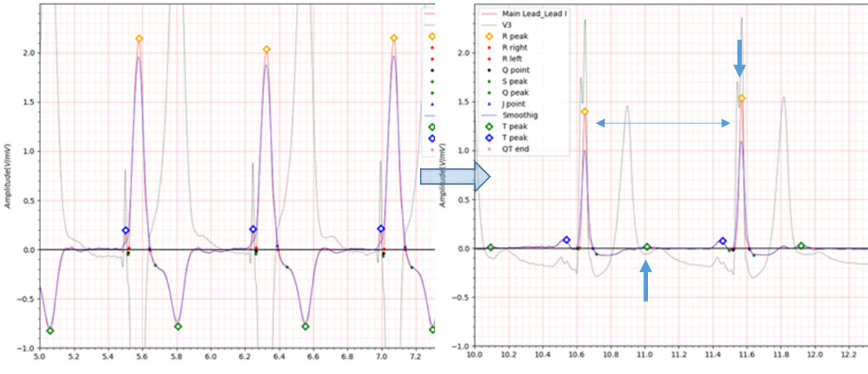The image size is (868, 374).
Task: Click the green diamond marker near 10.1 s
Action: coord(491,248)
